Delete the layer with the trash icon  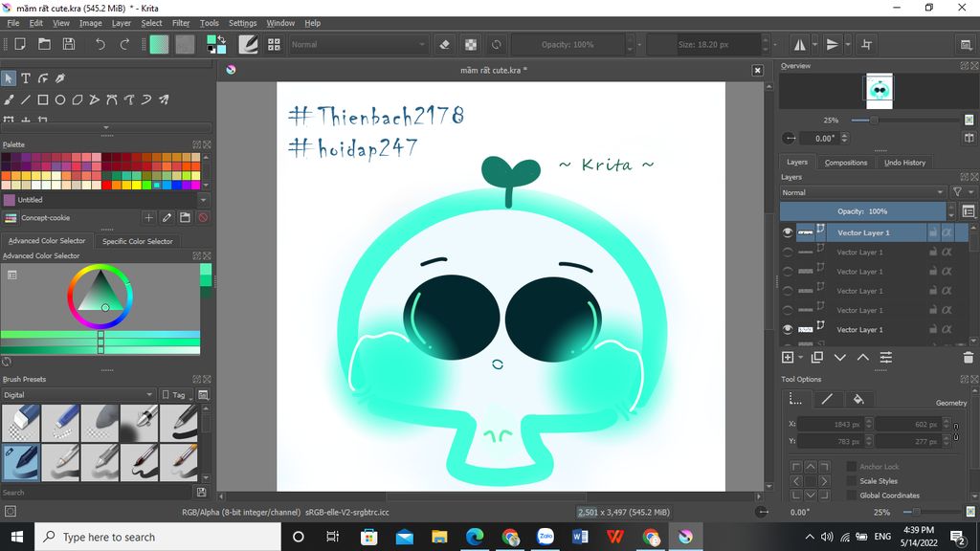(968, 357)
